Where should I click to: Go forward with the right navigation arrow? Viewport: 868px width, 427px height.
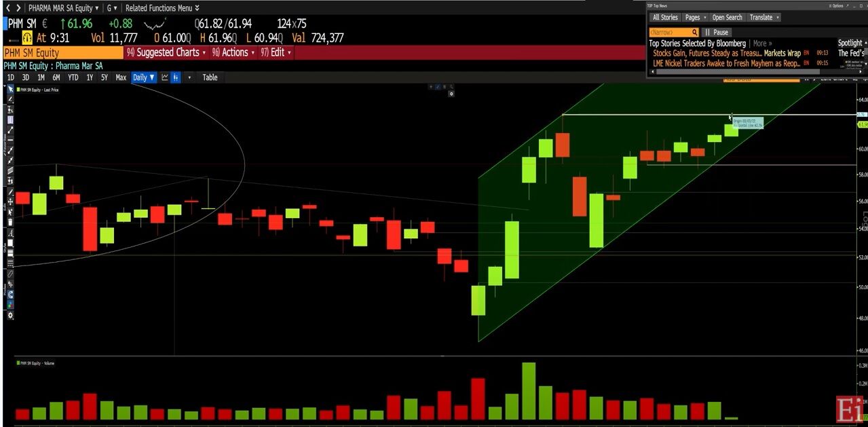pos(18,8)
